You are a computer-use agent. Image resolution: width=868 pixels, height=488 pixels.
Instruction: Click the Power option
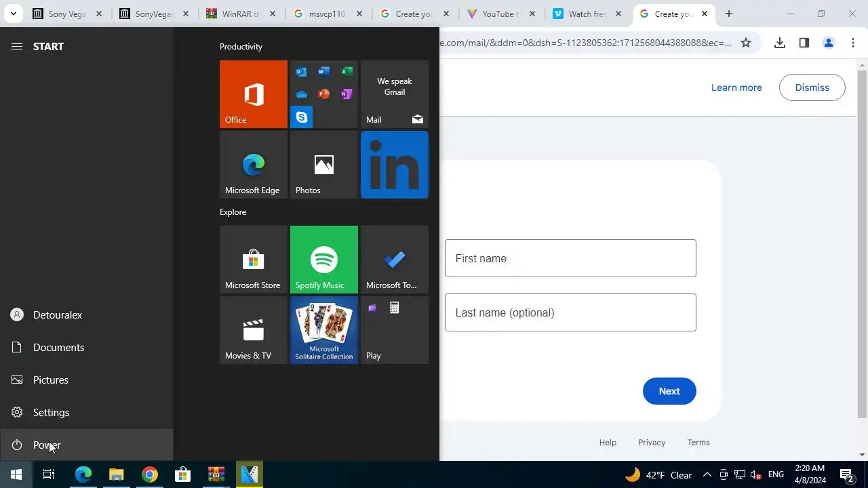point(87,445)
